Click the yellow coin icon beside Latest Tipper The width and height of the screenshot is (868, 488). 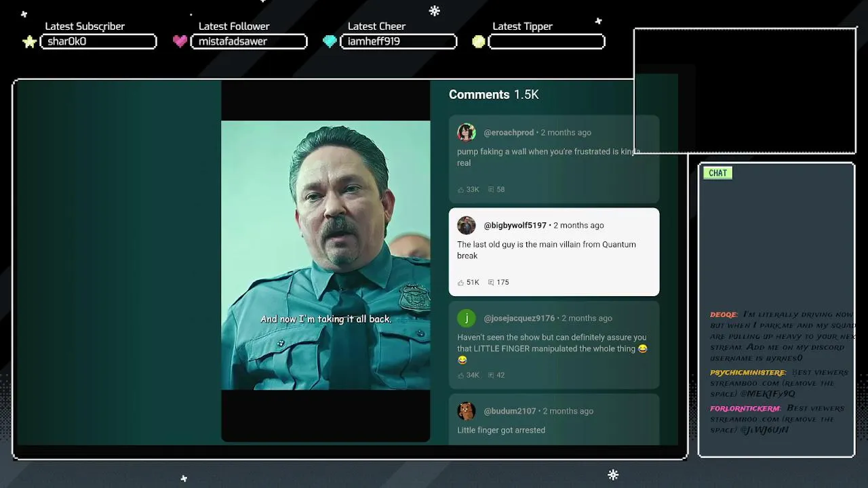(x=479, y=41)
